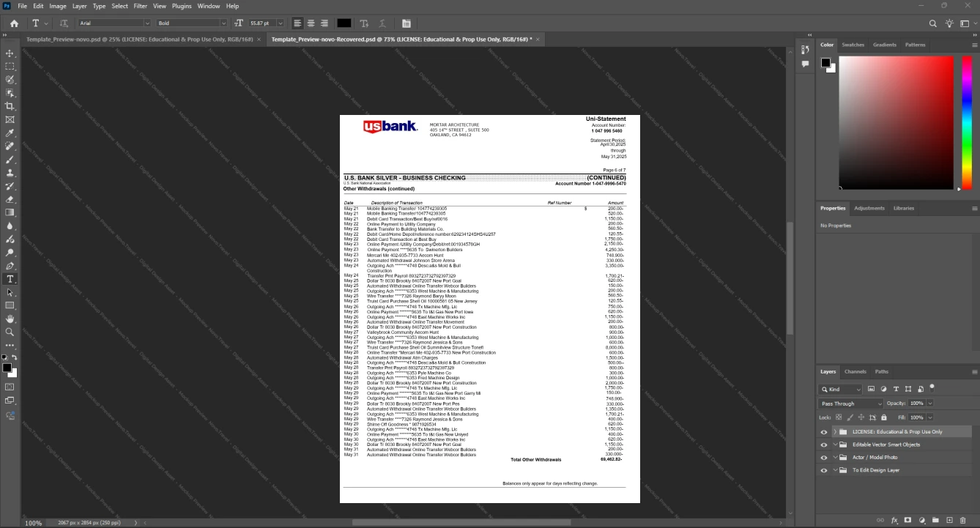Image resolution: width=980 pixels, height=528 pixels.
Task: Create a new group folder icon
Action: click(x=935, y=520)
